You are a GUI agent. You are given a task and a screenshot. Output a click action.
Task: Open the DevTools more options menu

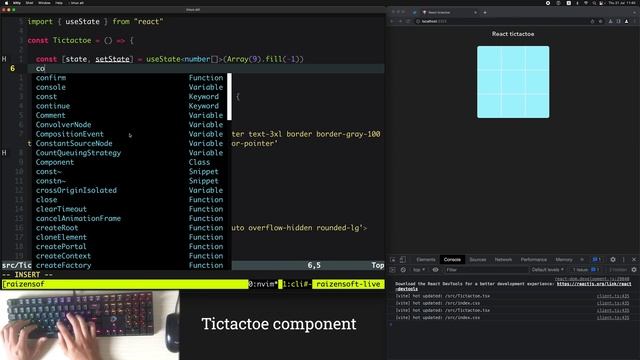[623, 260]
